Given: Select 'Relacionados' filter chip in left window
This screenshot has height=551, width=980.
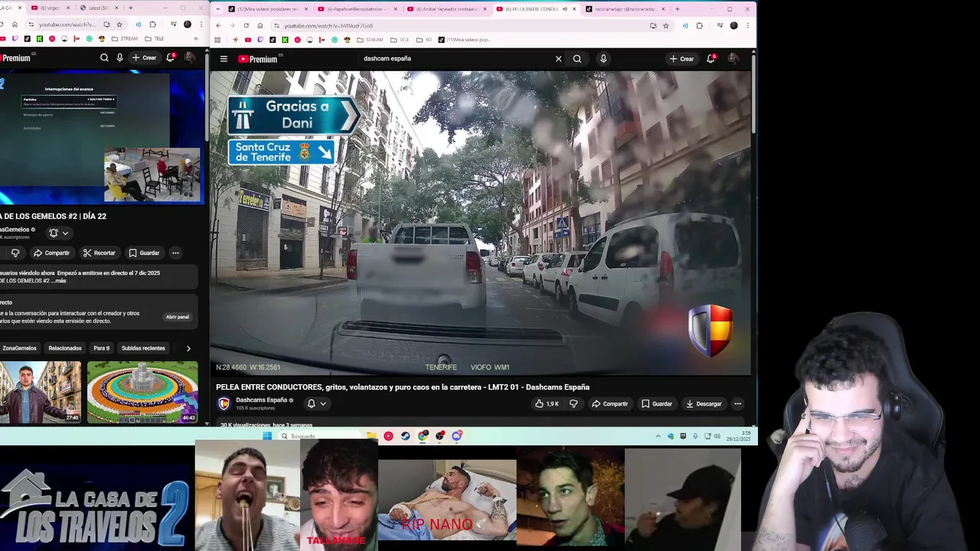Looking at the screenshot, I should tap(65, 348).
